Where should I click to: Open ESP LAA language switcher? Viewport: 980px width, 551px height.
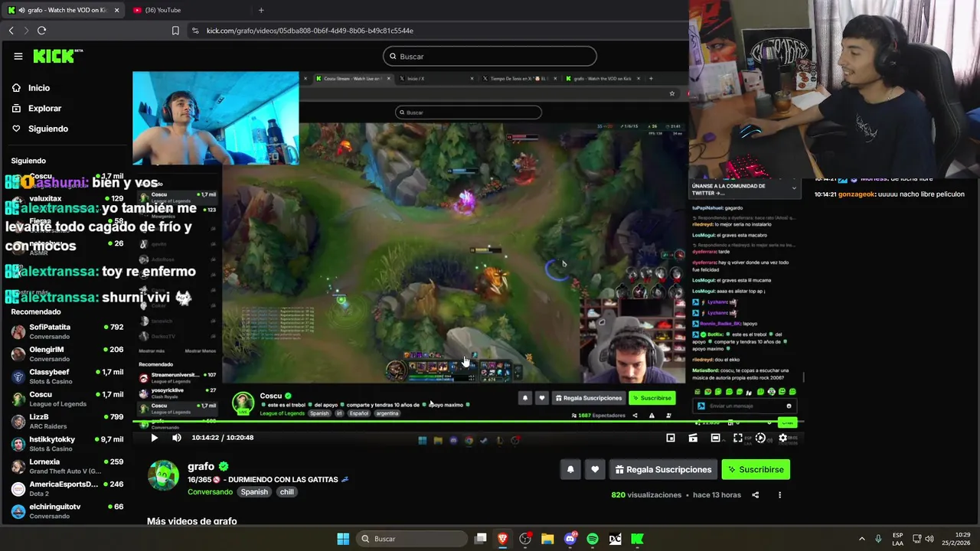(898, 539)
